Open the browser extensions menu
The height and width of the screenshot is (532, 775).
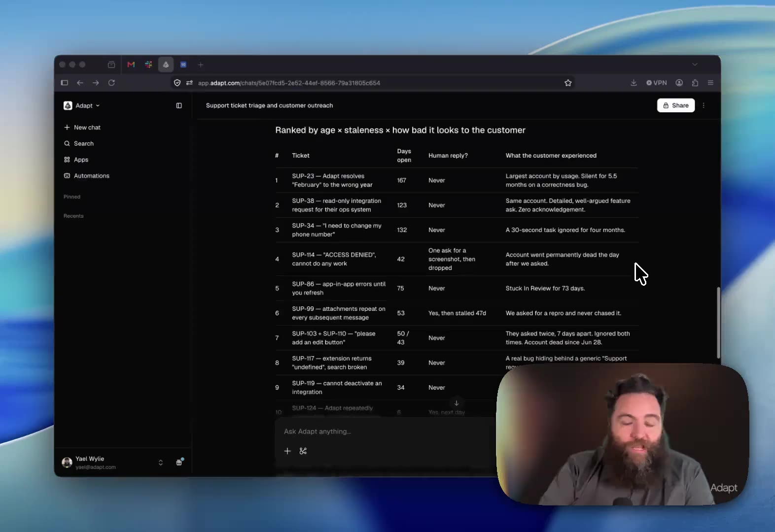695,83
